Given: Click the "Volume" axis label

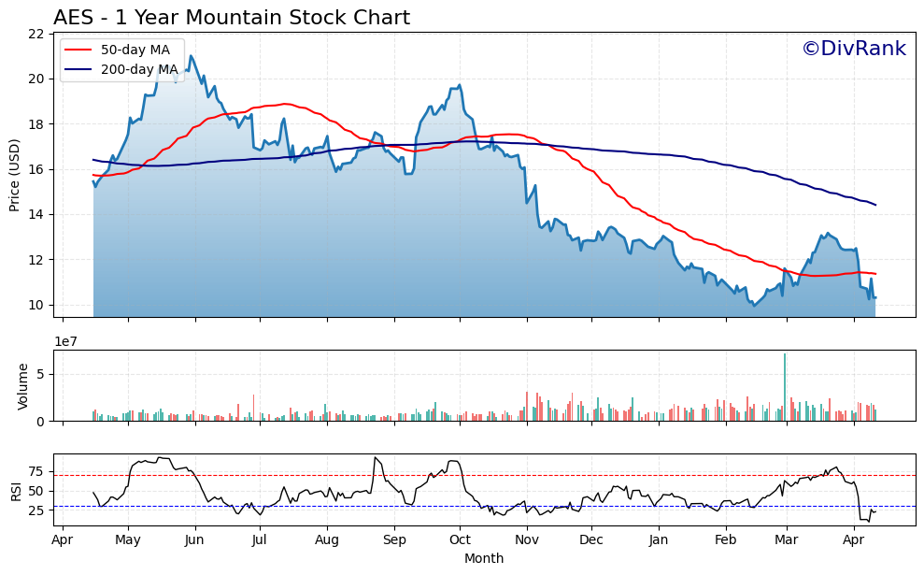Looking at the screenshot, I should 22,386.
